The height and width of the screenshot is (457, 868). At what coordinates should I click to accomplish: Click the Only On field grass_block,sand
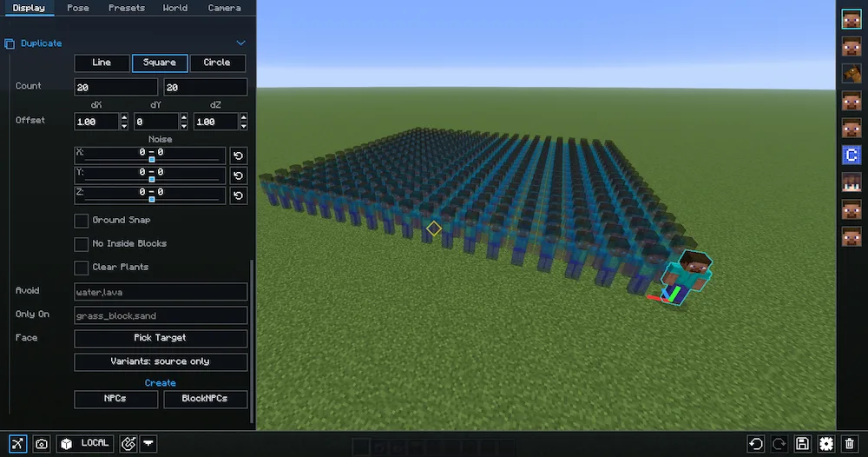pyautogui.click(x=161, y=315)
